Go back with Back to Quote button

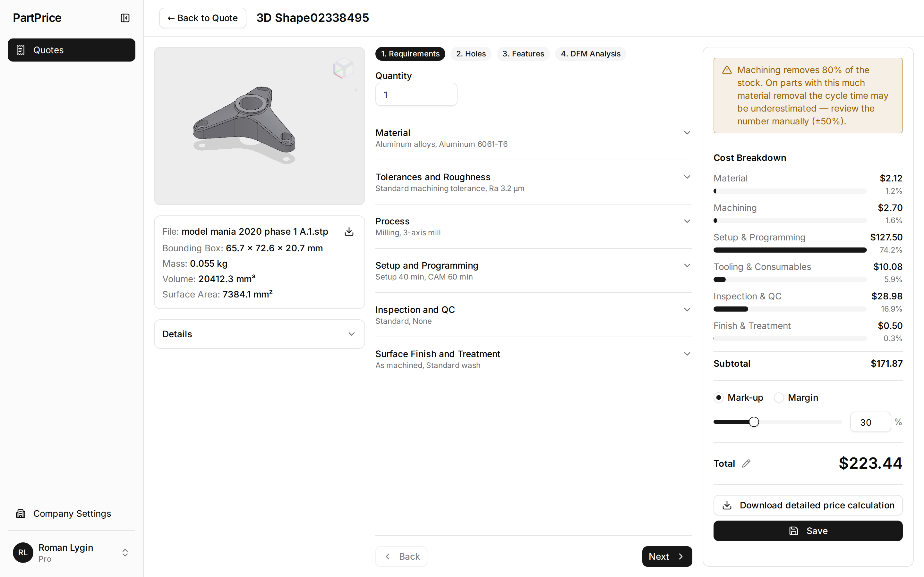[203, 18]
